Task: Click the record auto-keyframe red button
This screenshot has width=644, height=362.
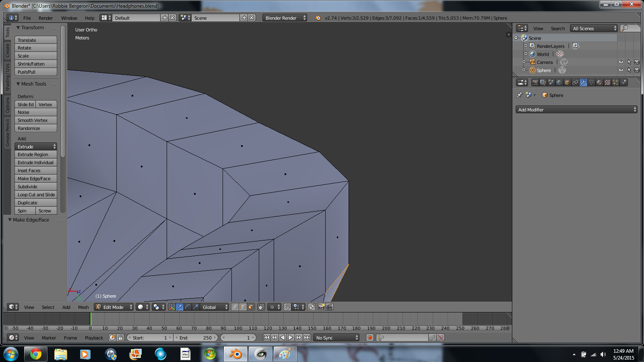Action: tap(369, 337)
